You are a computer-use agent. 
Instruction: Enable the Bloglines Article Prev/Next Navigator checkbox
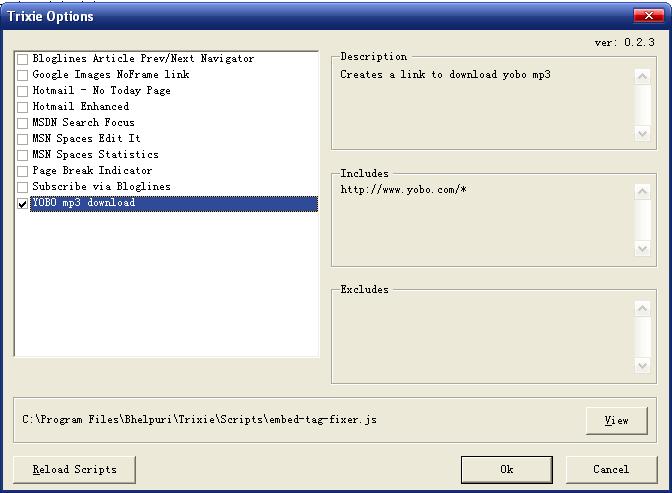[x=22, y=59]
